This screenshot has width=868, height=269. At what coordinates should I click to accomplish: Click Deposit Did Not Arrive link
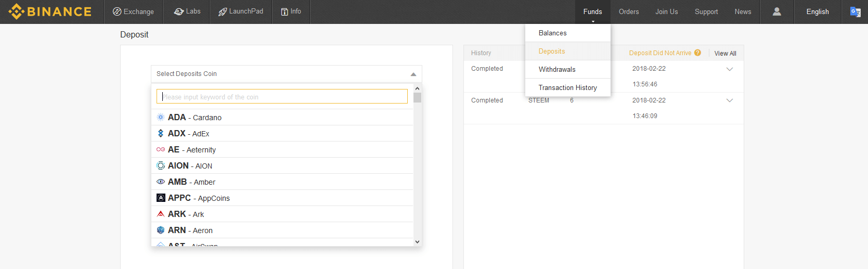point(660,53)
